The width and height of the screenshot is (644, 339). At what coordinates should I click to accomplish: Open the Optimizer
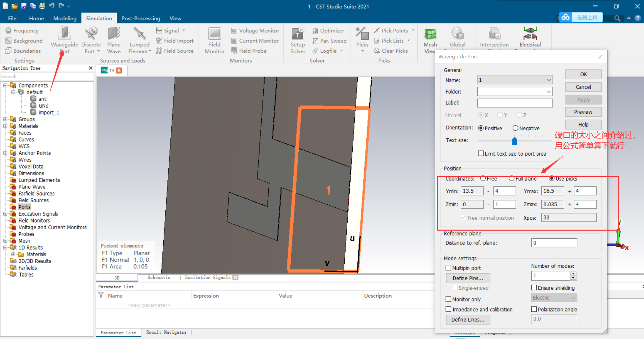(x=328, y=31)
